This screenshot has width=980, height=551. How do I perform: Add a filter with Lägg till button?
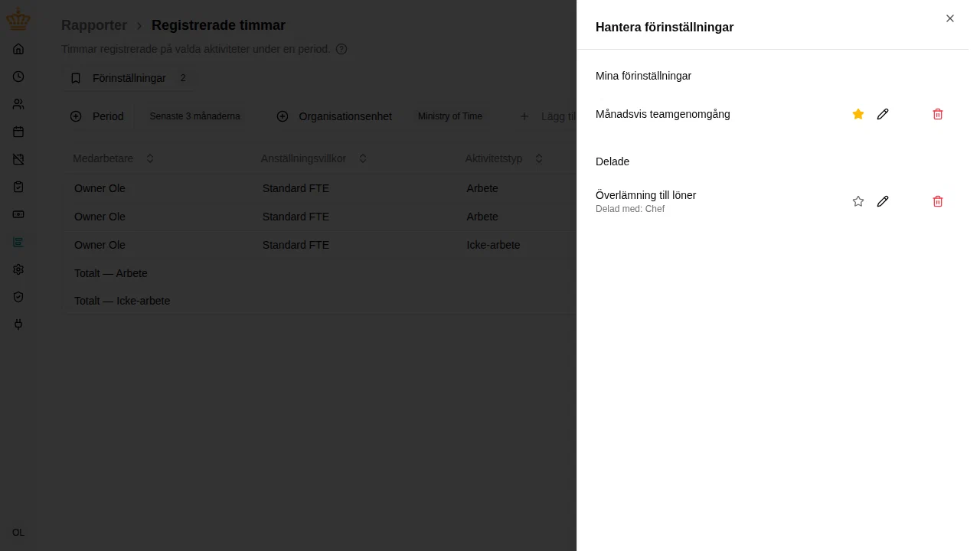point(547,116)
